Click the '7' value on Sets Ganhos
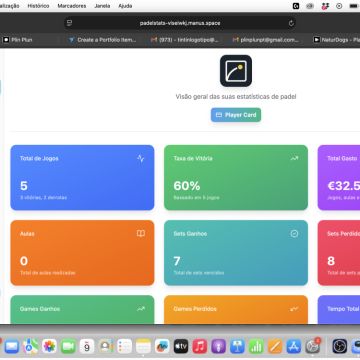The width and height of the screenshot is (360, 360). [177, 261]
